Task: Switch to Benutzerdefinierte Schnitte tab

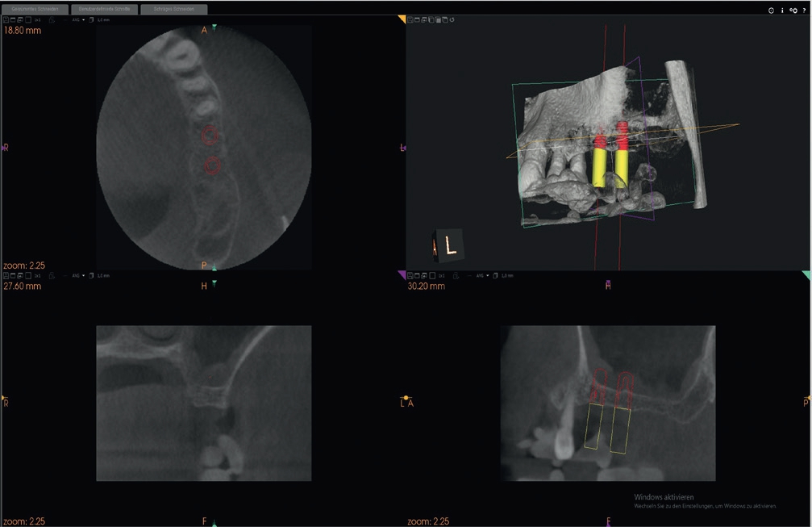Action: pos(104,10)
